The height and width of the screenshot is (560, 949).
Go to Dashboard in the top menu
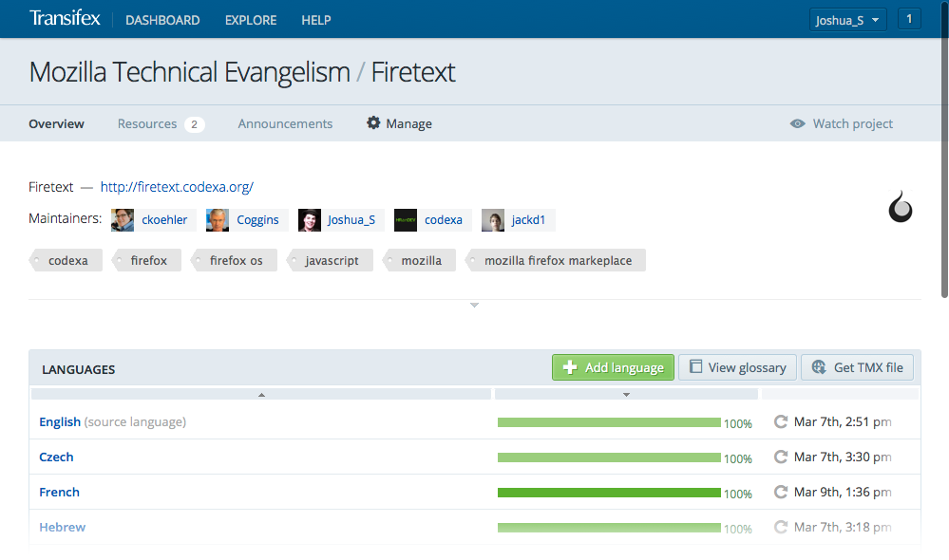click(x=162, y=20)
